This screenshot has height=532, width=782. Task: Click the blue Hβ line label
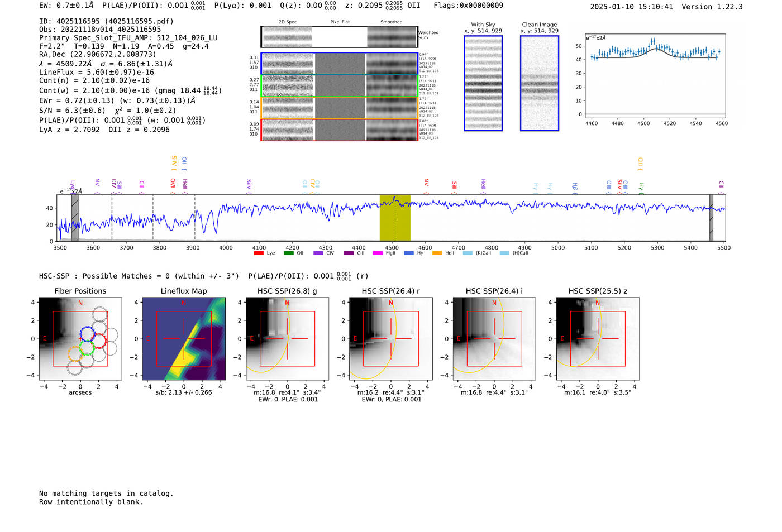click(x=575, y=188)
